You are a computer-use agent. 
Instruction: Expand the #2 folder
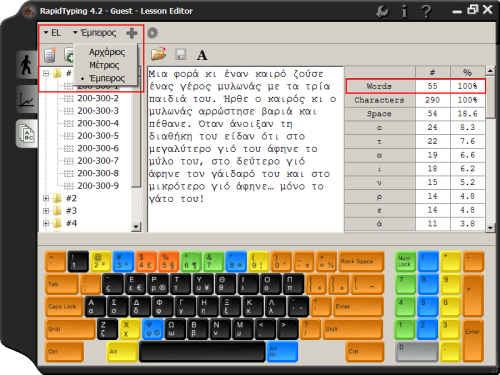click(x=46, y=198)
